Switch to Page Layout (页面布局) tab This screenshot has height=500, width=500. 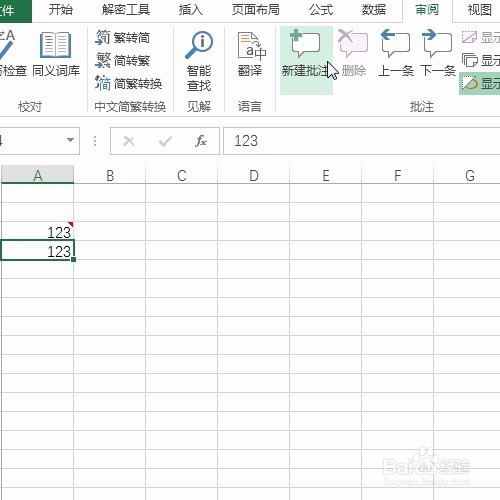point(256,10)
